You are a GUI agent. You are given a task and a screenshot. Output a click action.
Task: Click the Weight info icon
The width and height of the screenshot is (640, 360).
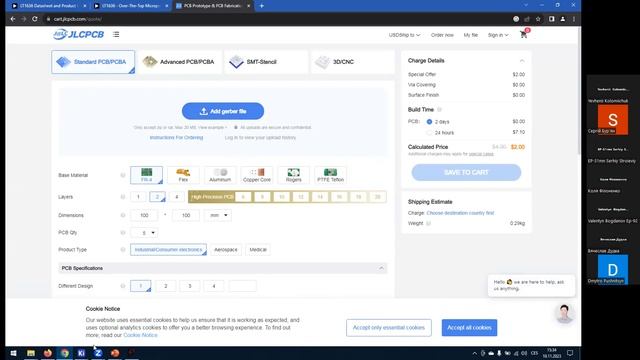[429, 223]
